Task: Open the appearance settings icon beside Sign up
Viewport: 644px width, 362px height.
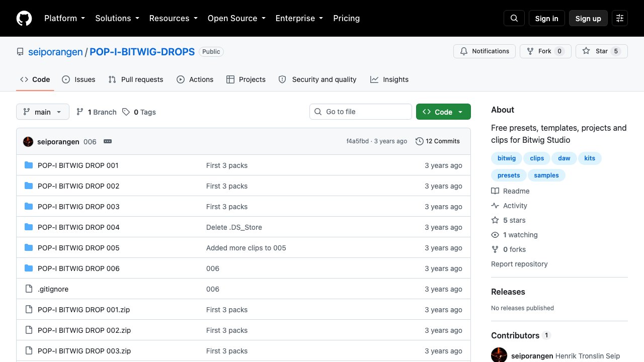Action: [620, 18]
